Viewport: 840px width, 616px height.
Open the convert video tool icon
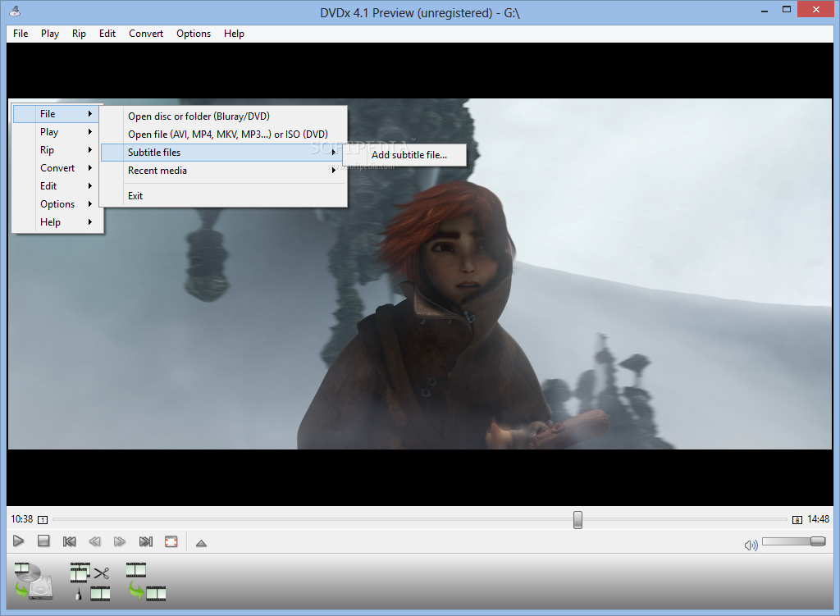coord(146,582)
